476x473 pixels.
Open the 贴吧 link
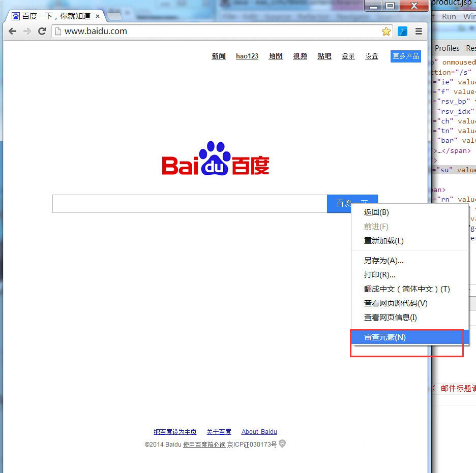point(324,56)
